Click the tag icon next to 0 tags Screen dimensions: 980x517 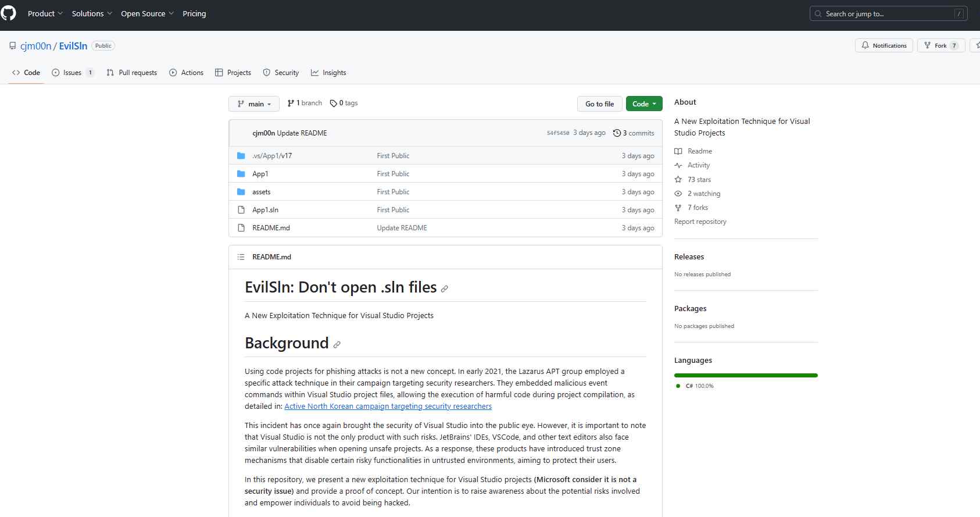pos(334,104)
